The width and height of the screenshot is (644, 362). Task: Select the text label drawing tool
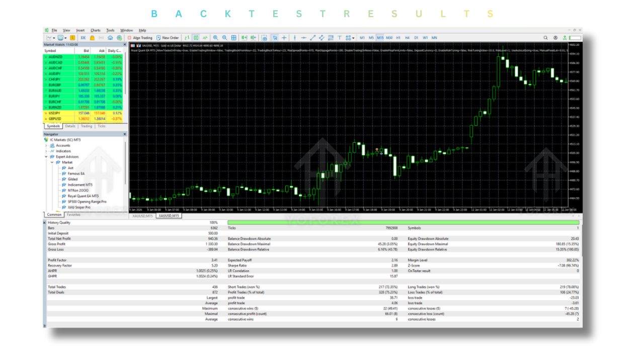340,38
